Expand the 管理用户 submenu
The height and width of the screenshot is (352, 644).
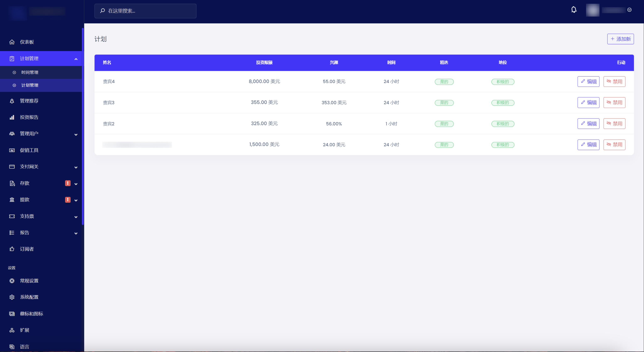click(x=76, y=134)
